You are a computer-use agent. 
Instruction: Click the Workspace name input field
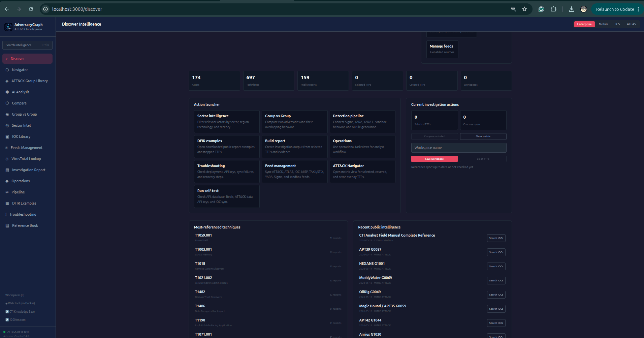(x=459, y=148)
